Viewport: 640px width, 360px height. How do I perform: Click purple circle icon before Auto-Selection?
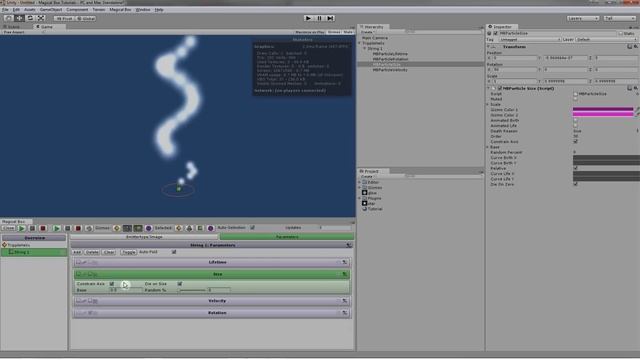[211, 229]
